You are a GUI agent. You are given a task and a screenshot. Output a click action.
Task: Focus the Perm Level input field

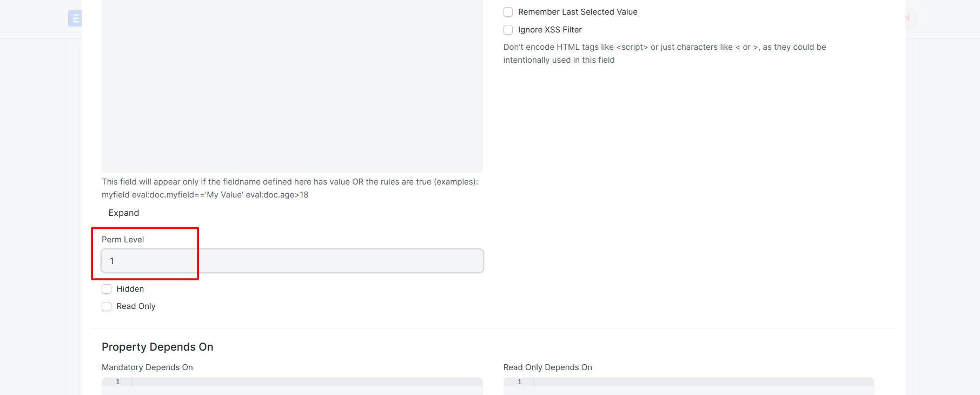pyautogui.click(x=292, y=261)
